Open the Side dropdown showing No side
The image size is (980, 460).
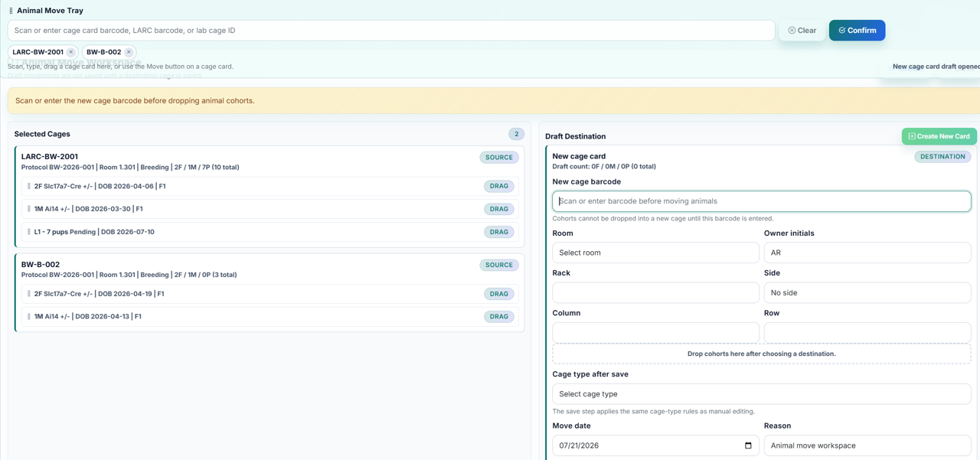click(x=867, y=292)
